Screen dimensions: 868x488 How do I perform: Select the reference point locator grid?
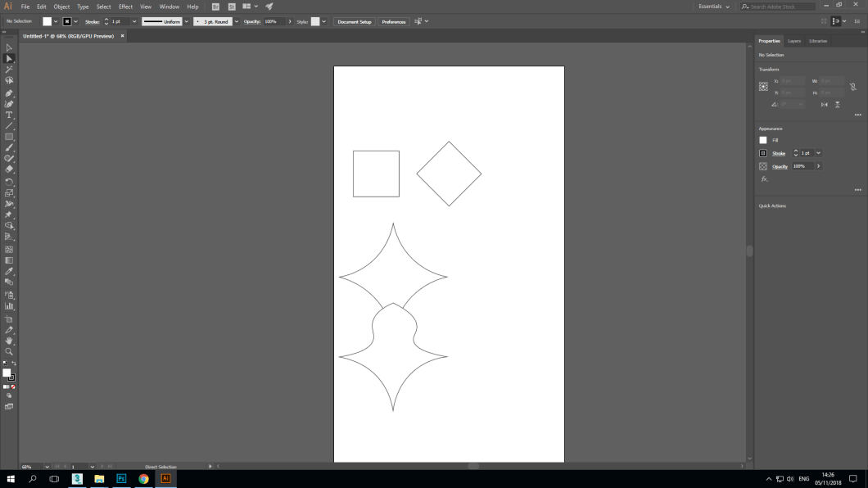(x=763, y=86)
